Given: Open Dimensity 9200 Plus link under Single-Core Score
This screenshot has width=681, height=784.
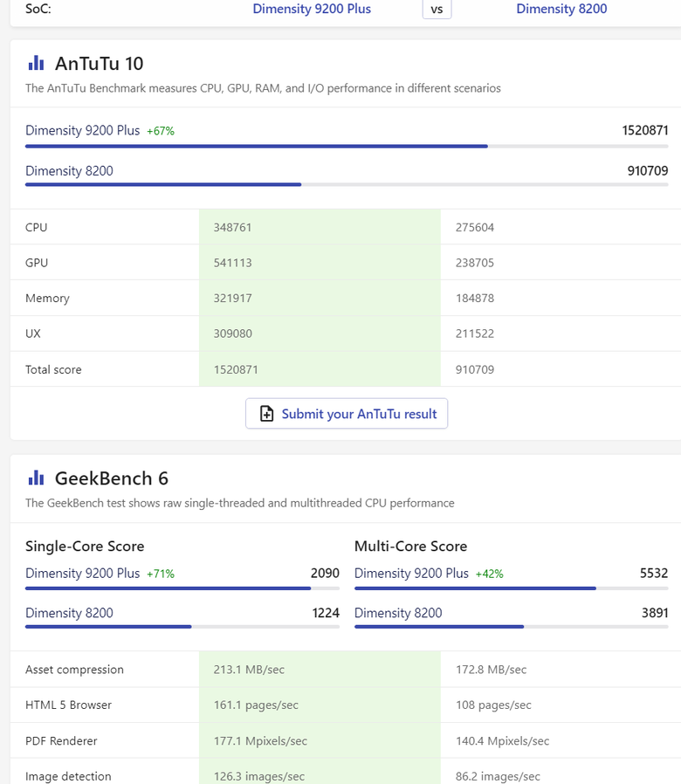Looking at the screenshot, I should click(82, 574).
